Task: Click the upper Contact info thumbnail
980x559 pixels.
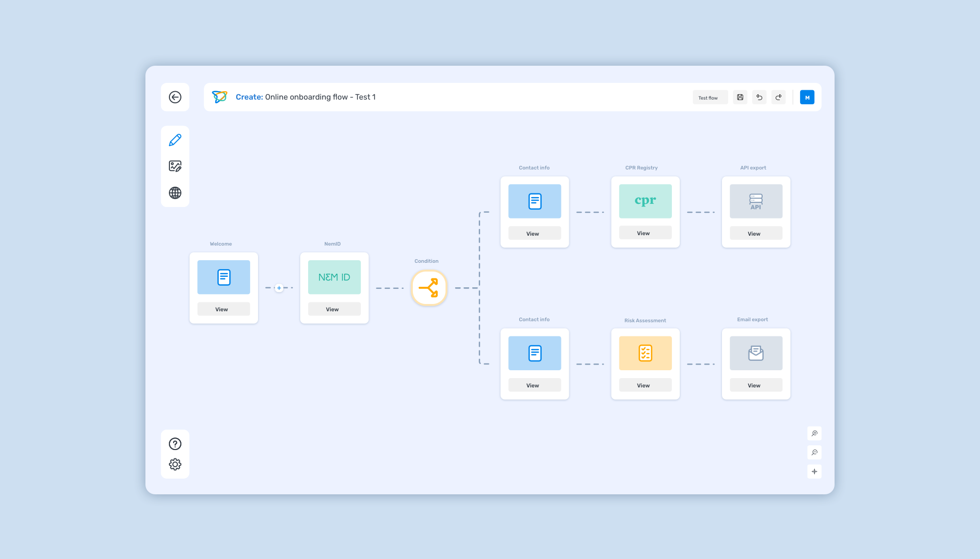Action: (535, 201)
